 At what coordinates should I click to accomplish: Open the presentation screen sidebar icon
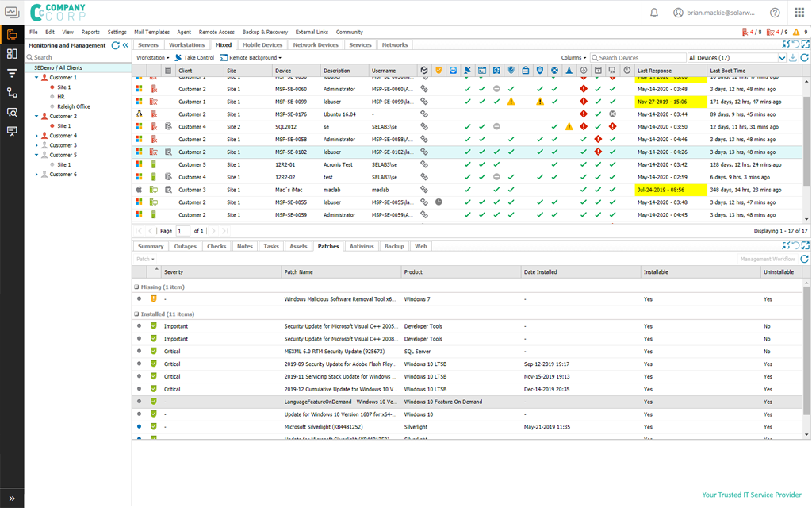[12, 131]
